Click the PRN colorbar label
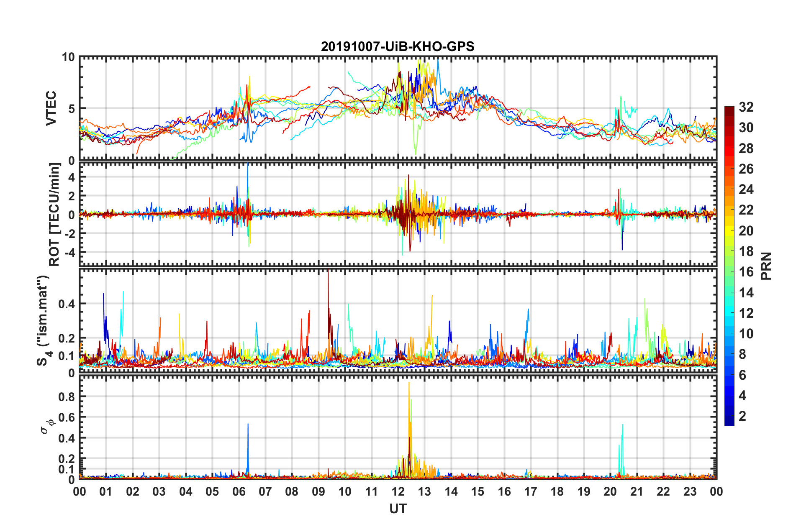This screenshot has height=532, width=796. 766,266
